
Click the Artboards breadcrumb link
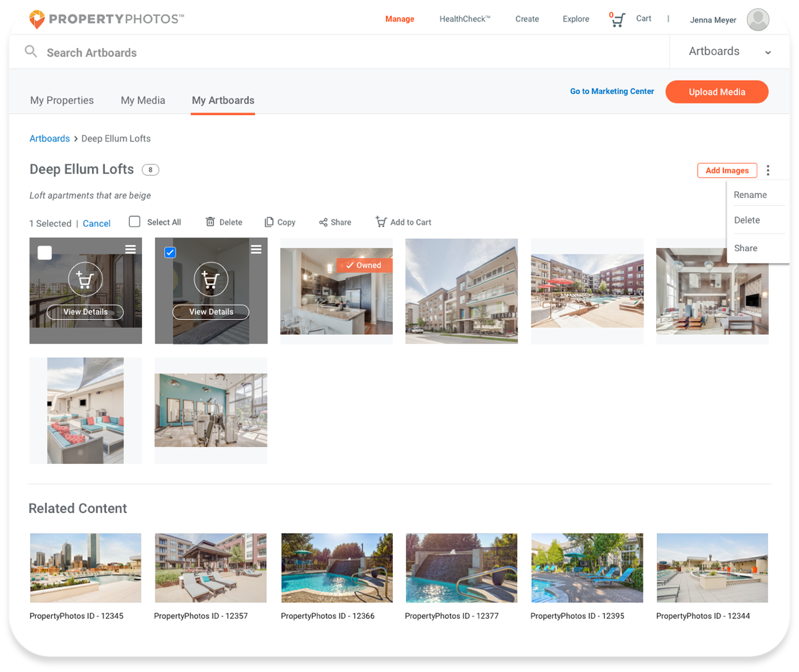pyautogui.click(x=50, y=139)
